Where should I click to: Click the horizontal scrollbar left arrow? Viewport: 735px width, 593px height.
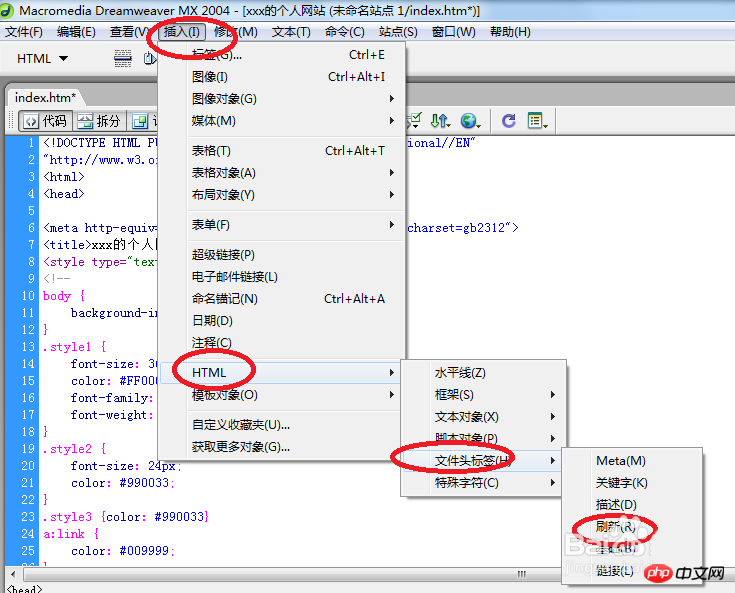[x=13, y=574]
